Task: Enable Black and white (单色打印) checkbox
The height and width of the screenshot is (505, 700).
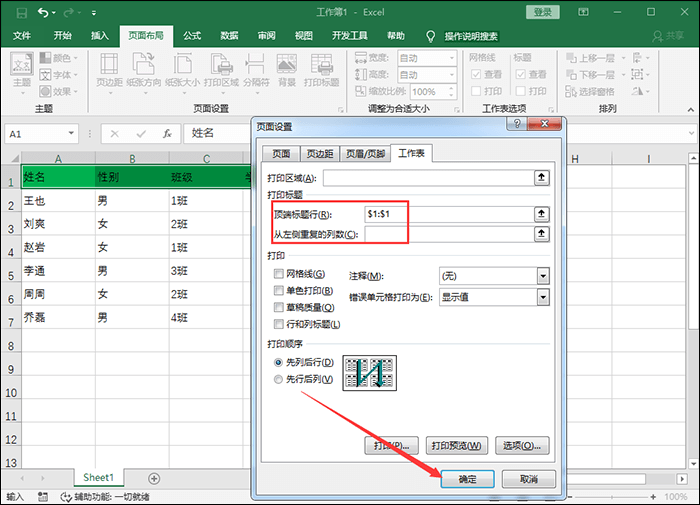Action: click(279, 290)
